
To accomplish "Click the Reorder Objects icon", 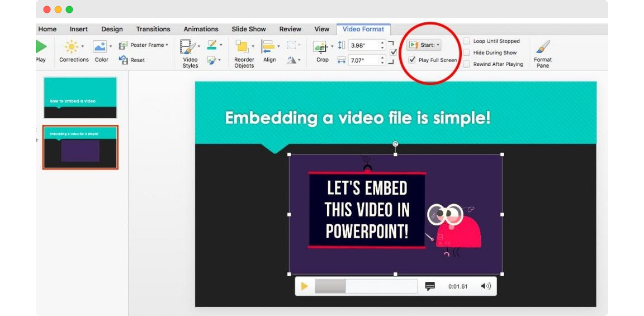I will point(241,47).
